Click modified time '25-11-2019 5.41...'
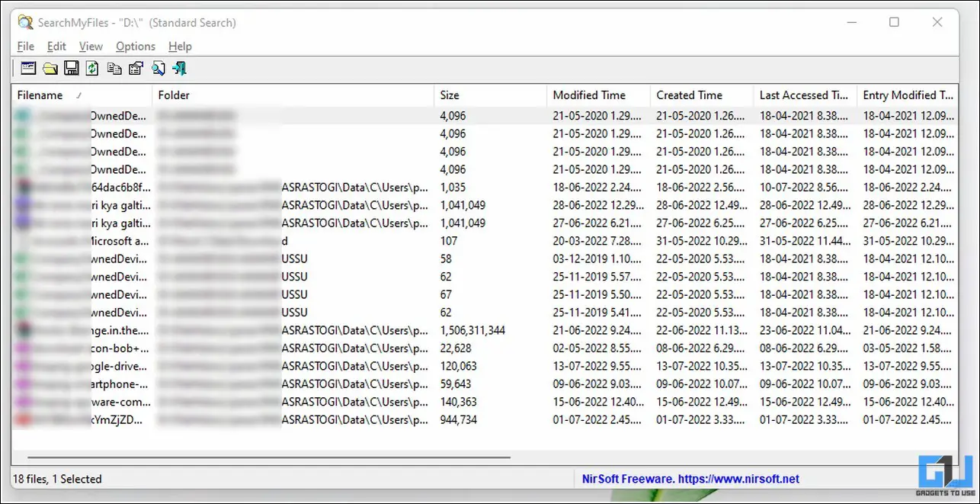The image size is (980, 504). click(597, 313)
